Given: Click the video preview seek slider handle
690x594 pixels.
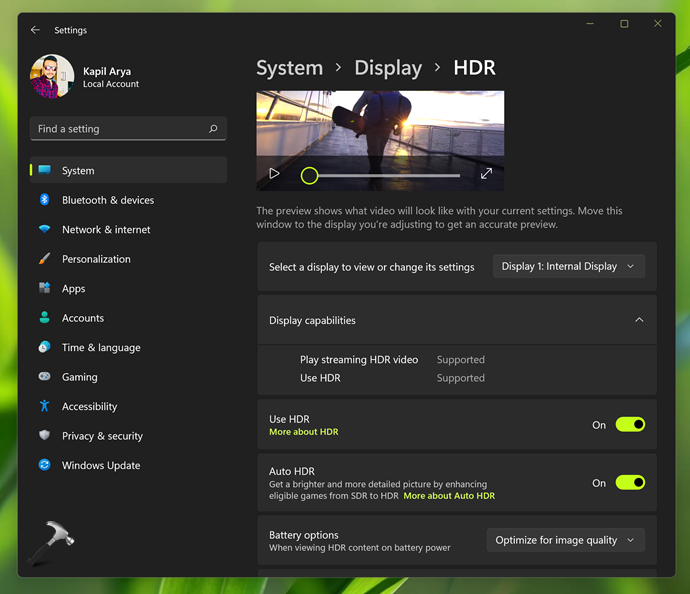Looking at the screenshot, I should click(310, 176).
